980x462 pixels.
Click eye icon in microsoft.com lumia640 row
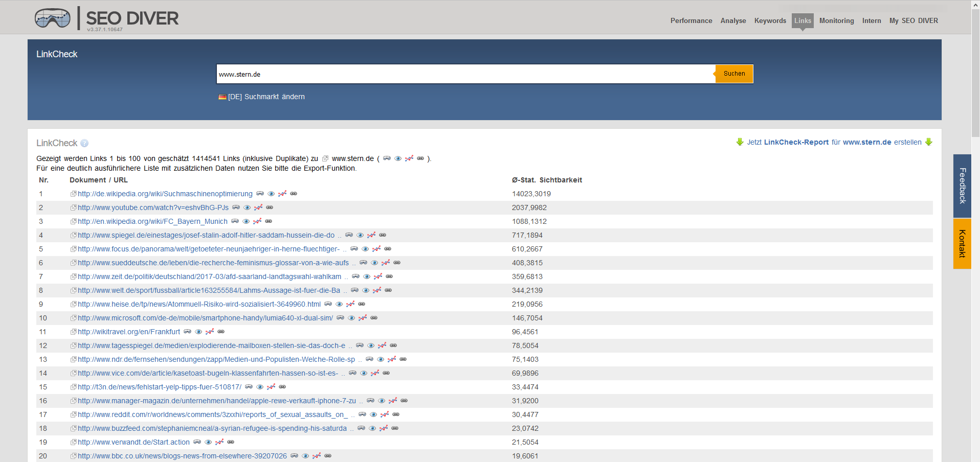pyautogui.click(x=351, y=318)
